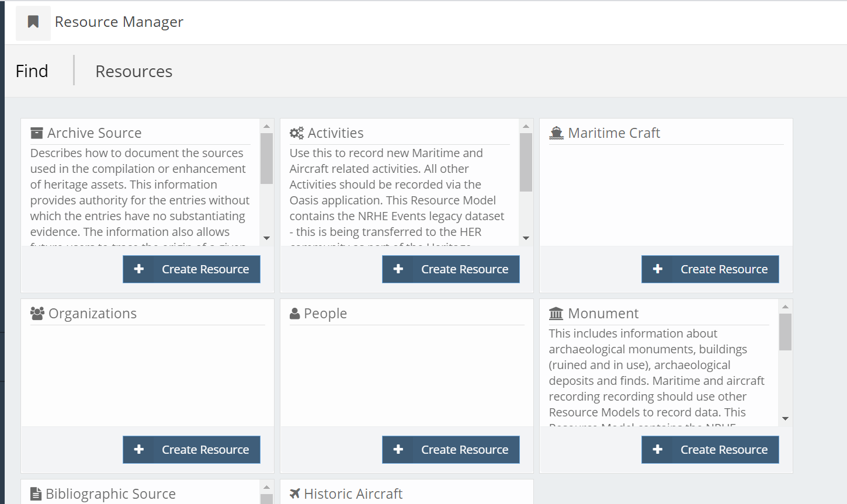This screenshot has height=504, width=847.
Task: Click the bookmark icon next to Resource Manager
Action: point(33,21)
